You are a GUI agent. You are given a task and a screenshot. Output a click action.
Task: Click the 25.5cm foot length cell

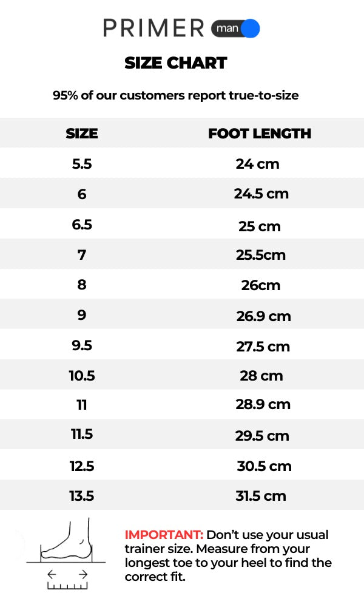tap(261, 255)
